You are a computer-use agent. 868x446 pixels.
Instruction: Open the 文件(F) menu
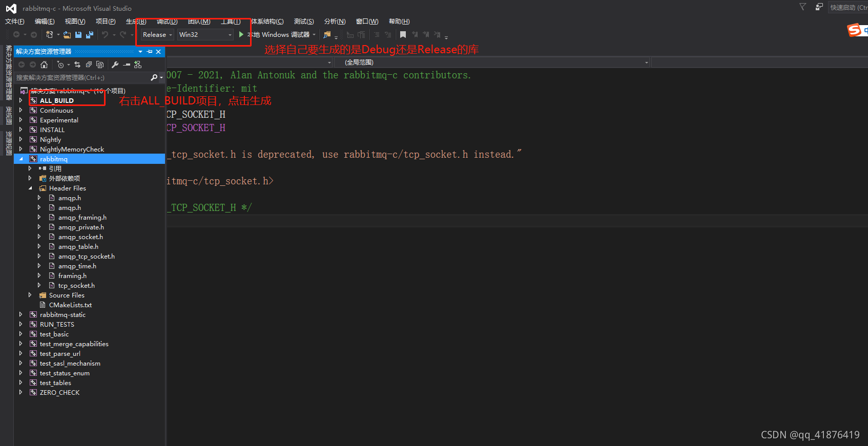15,21
